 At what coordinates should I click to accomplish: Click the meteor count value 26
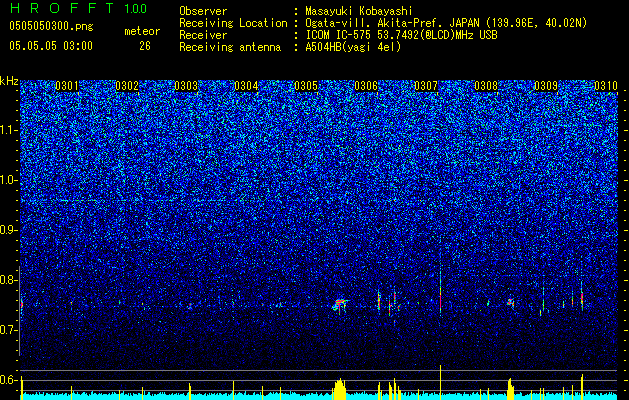[145, 46]
